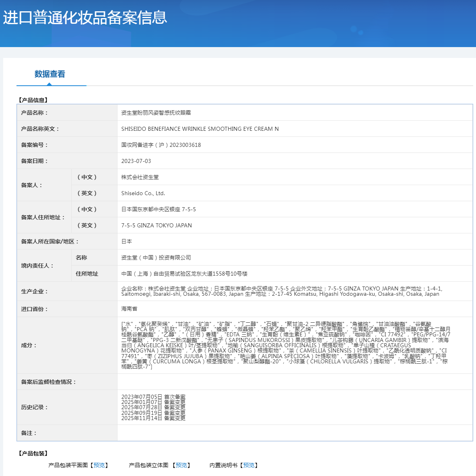The width and height of the screenshot is (476, 476).
Task: Click the 备注： label
Action: pyautogui.click(x=29, y=433)
